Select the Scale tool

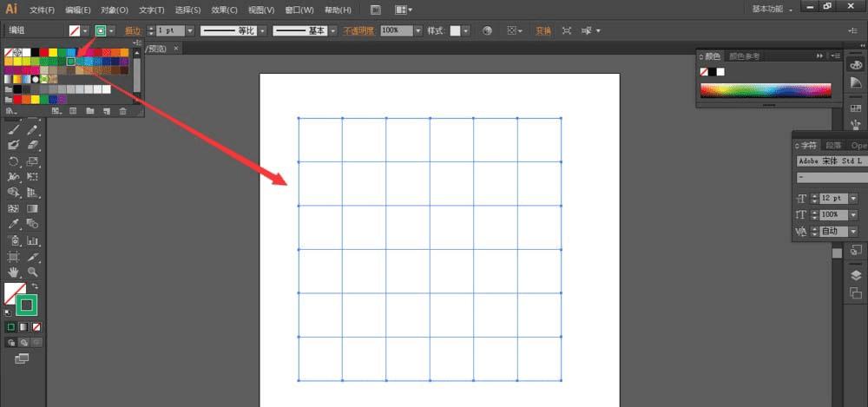(x=33, y=161)
